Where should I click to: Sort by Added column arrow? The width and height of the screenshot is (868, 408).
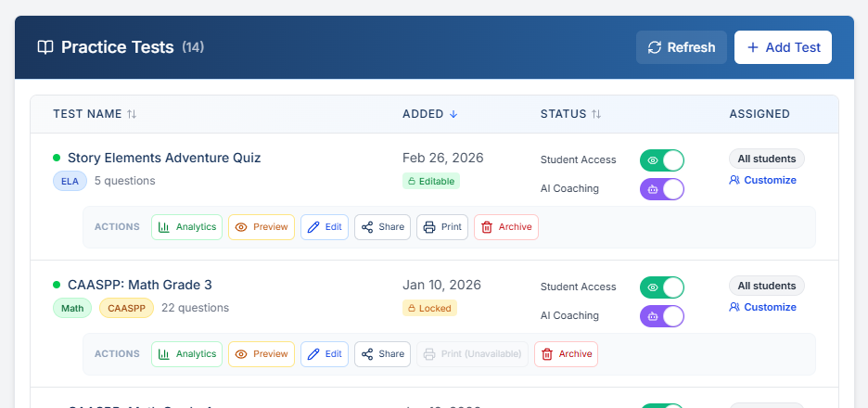click(x=453, y=114)
